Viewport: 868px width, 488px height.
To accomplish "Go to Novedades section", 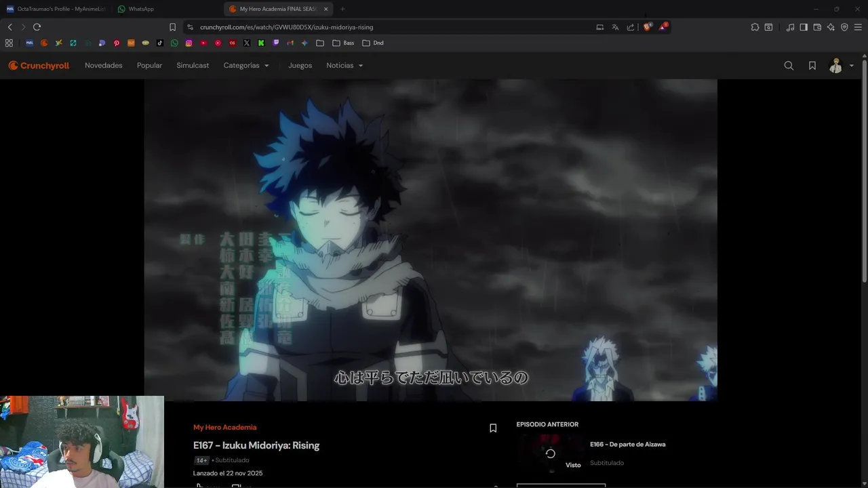I will (104, 66).
